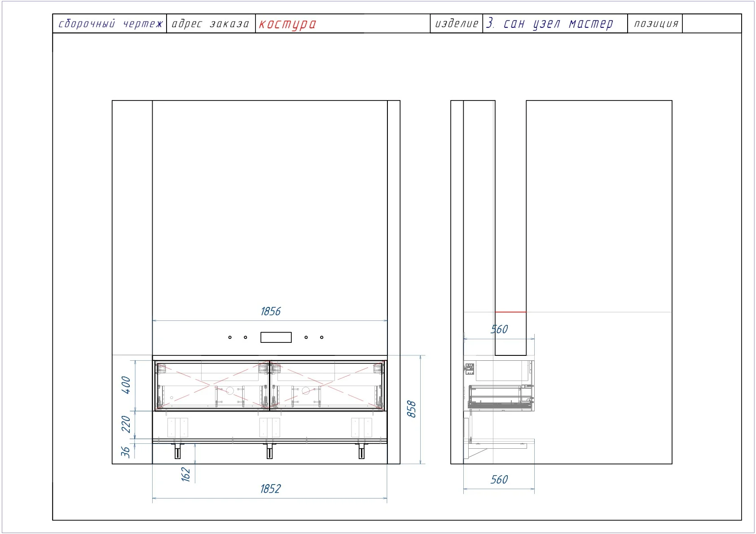Select the 560 depth dimension under the side view
The width and height of the screenshot is (756, 534).
499,480
